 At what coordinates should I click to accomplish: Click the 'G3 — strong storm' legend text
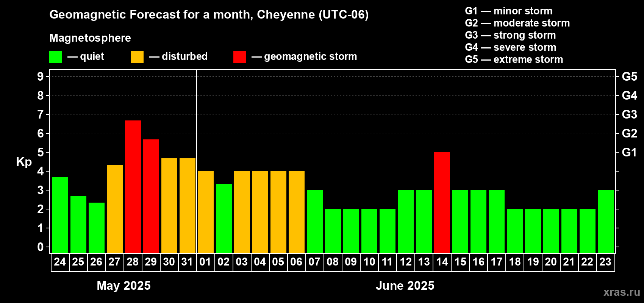511,35
